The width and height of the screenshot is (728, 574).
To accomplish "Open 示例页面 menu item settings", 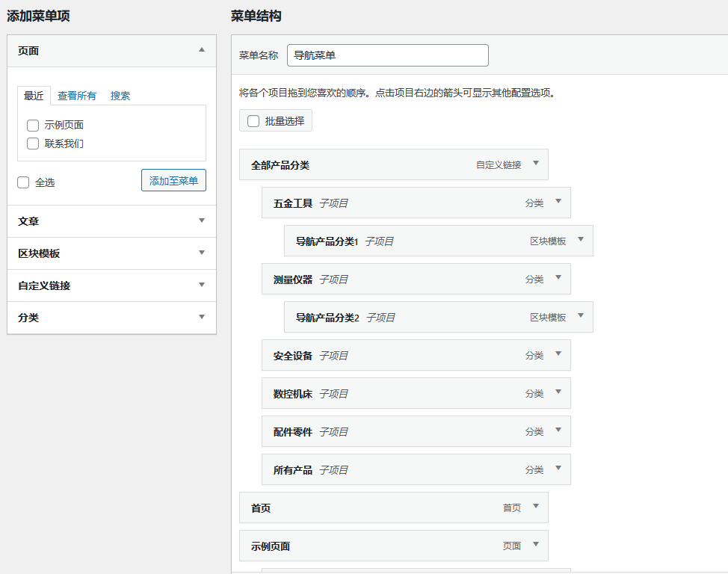I will (x=536, y=546).
